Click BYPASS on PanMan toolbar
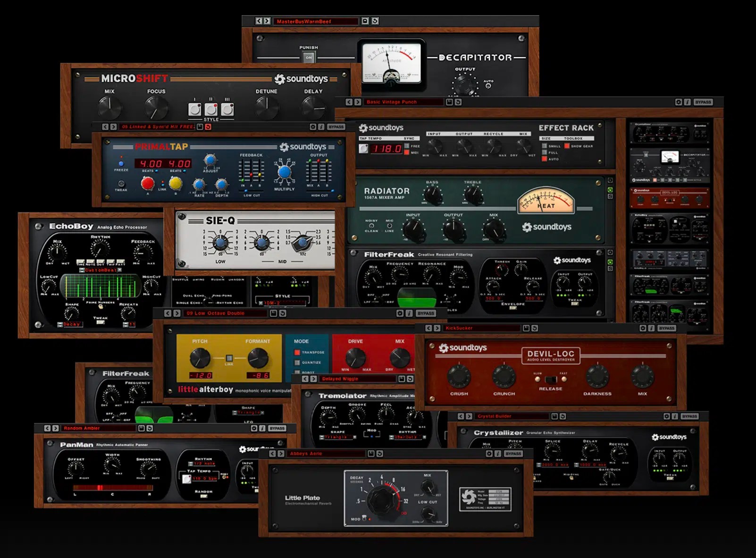Screen dimensions: 756x558 pyautogui.click(x=277, y=428)
